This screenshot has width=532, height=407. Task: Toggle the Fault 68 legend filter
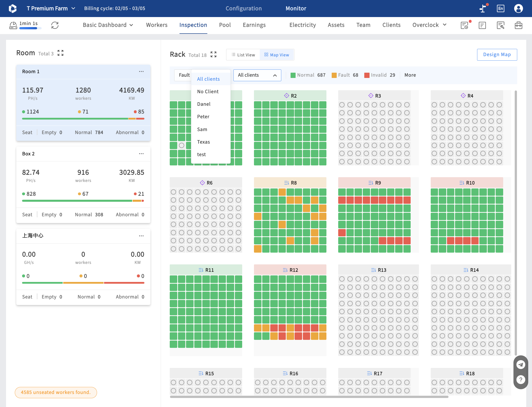(x=345, y=75)
